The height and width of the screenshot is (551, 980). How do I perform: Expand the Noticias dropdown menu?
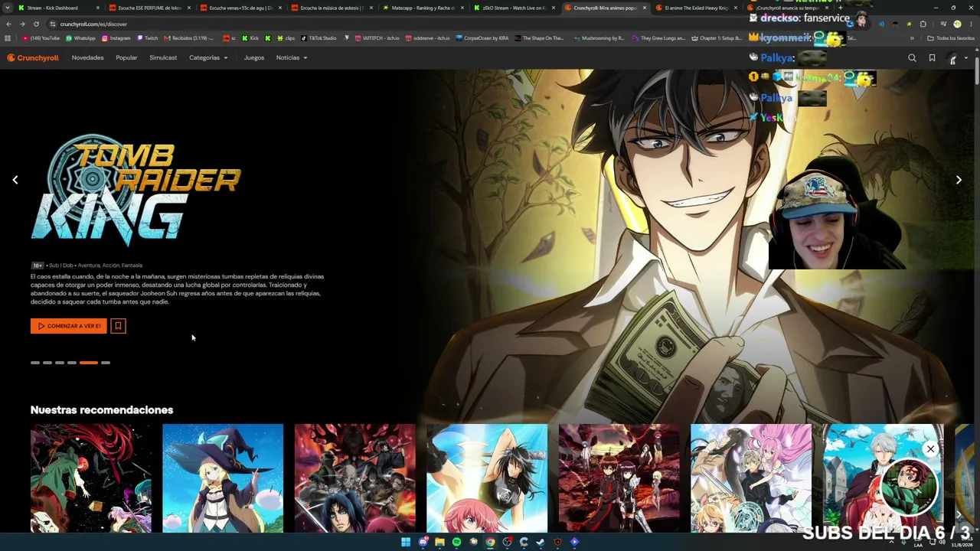(292, 57)
